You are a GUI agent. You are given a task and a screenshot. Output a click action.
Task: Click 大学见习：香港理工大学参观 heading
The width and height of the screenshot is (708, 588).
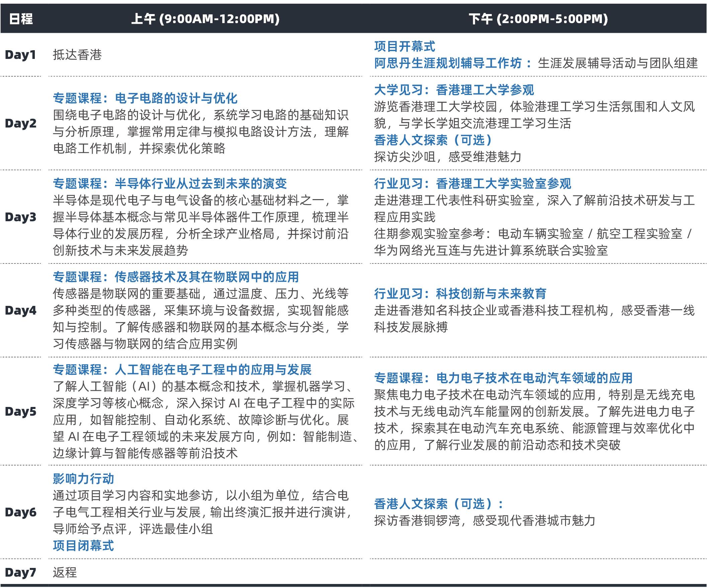pos(454,90)
